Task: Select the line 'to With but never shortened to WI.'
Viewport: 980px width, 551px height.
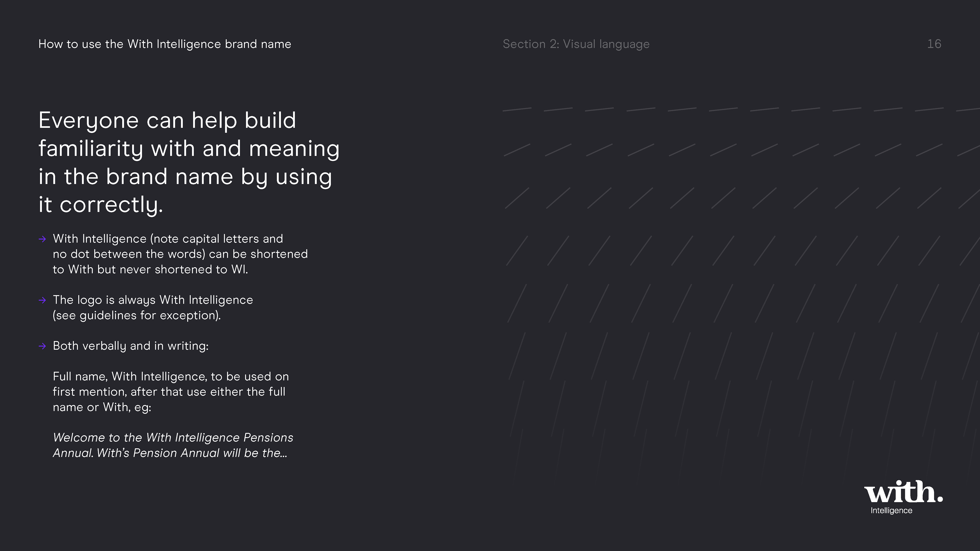Action: (150, 270)
